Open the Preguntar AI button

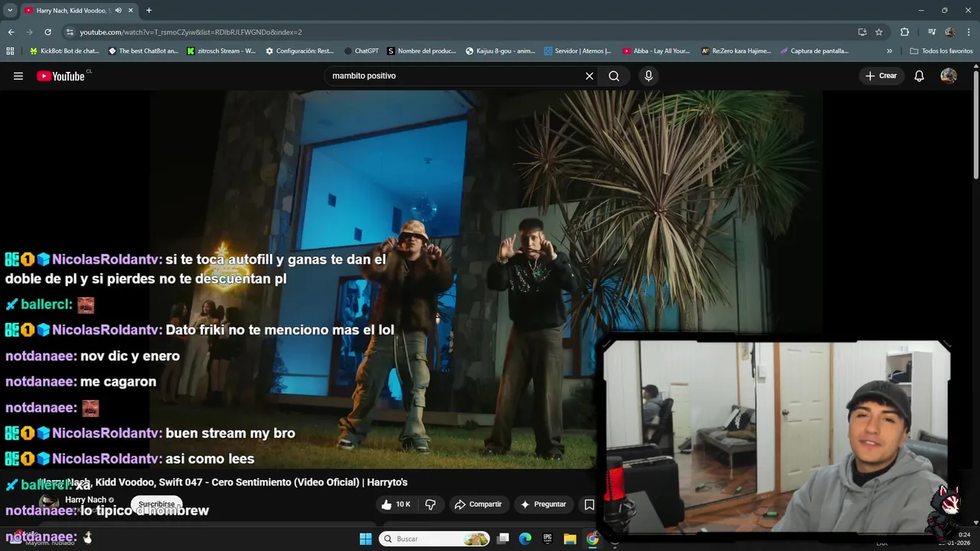[x=543, y=504]
